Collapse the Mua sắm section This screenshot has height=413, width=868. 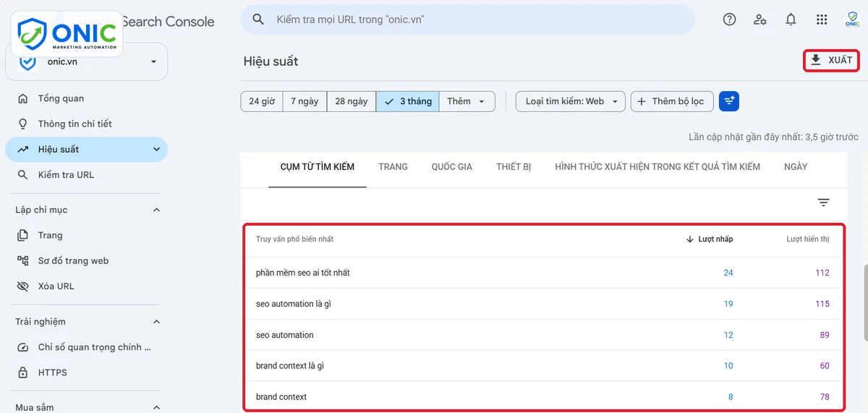point(157,408)
